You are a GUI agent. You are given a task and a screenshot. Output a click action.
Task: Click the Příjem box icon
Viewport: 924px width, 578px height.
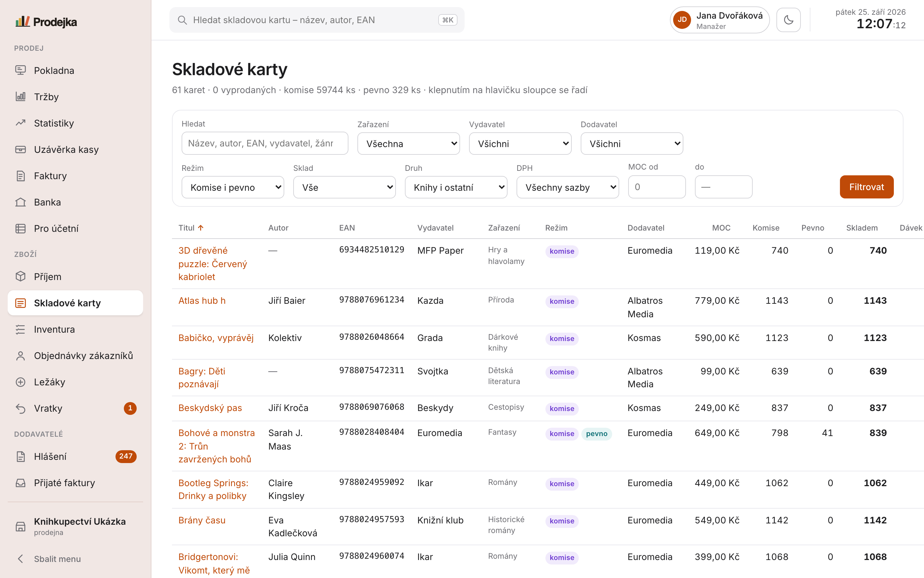[x=21, y=276]
